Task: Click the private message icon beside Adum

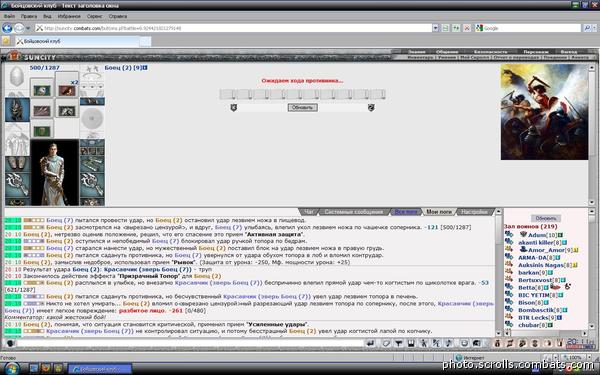Action: [509, 234]
